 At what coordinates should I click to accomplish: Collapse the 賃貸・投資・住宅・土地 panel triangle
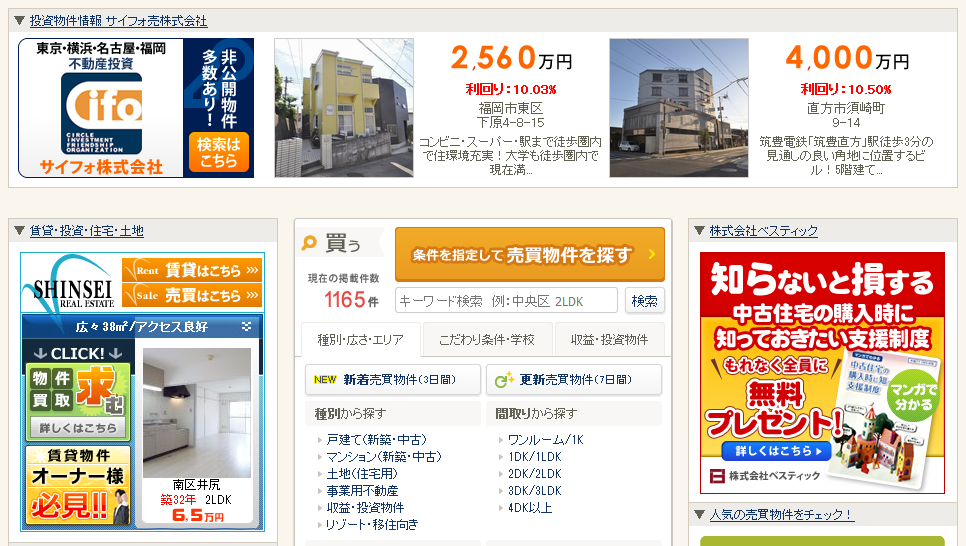point(19,231)
